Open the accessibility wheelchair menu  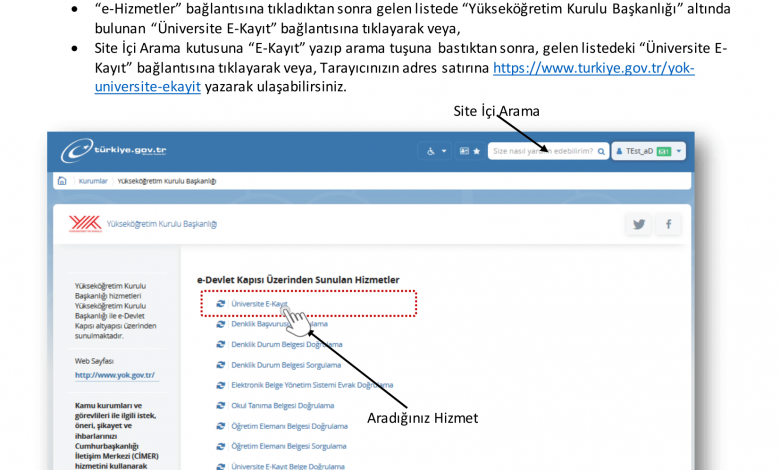pyautogui.click(x=436, y=151)
